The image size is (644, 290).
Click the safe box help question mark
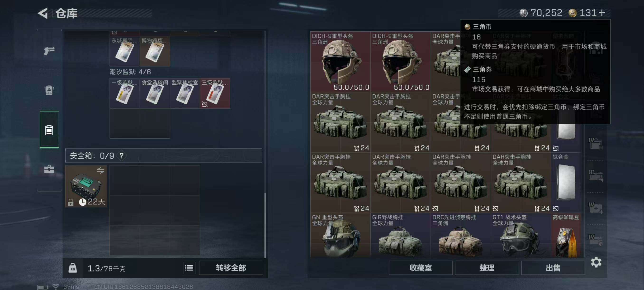tap(122, 156)
